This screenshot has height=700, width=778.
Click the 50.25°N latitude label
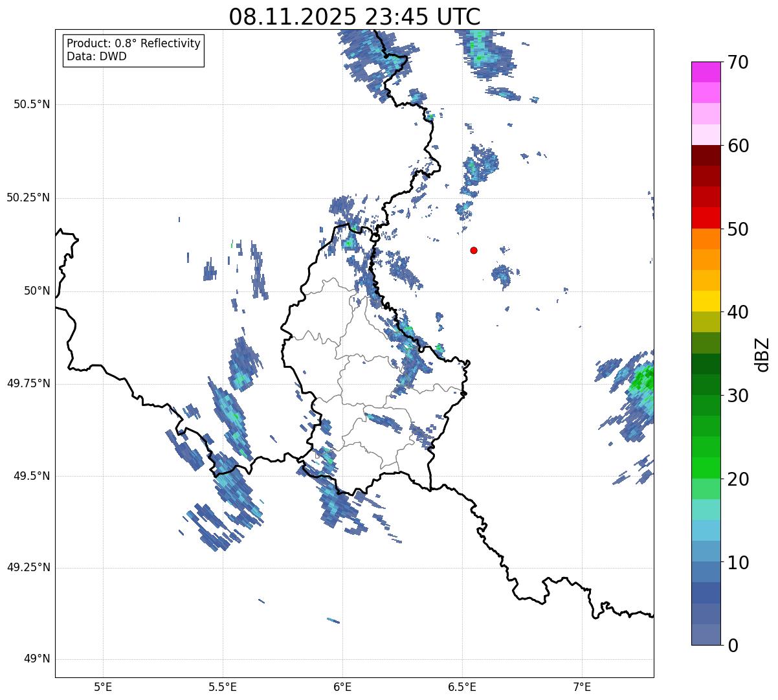[28, 198]
